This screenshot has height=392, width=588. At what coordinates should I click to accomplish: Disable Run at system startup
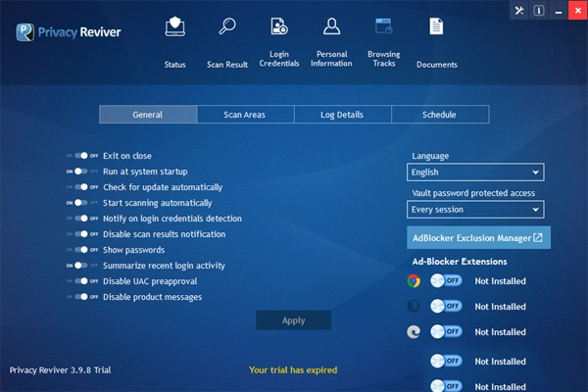pyautogui.click(x=82, y=171)
